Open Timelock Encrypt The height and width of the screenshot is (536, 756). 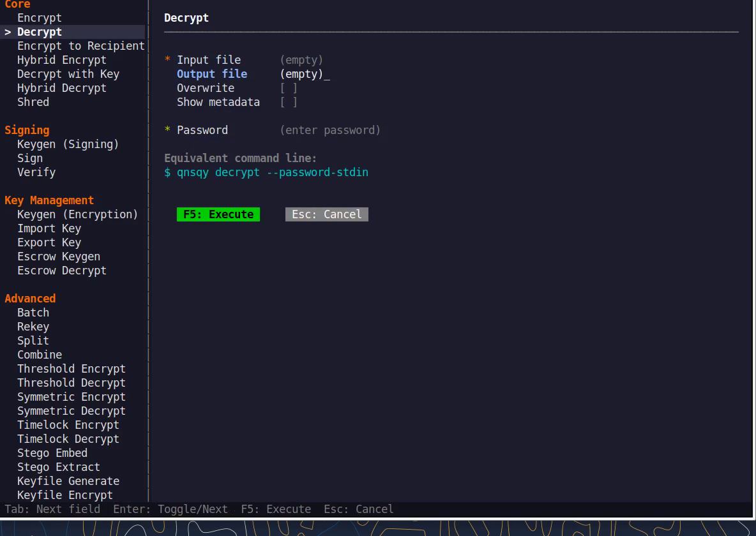pos(68,424)
